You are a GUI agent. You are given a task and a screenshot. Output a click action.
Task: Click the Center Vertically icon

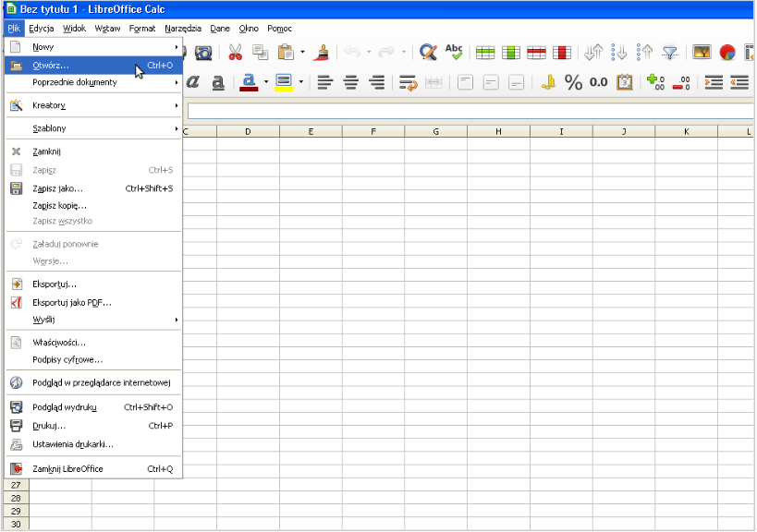(x=491, y=82)
